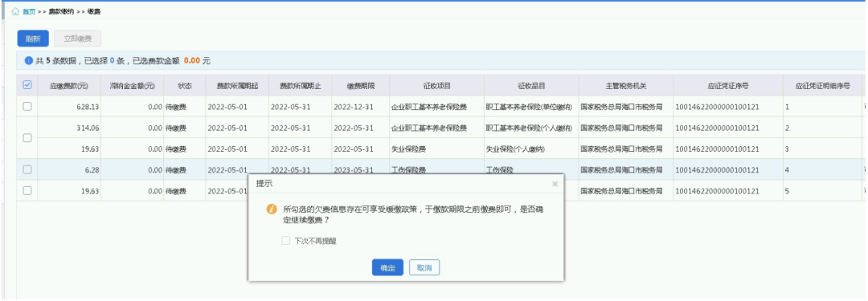Click the 征收品目 column header
868x301 pixels.
click(x=531, y=86)
